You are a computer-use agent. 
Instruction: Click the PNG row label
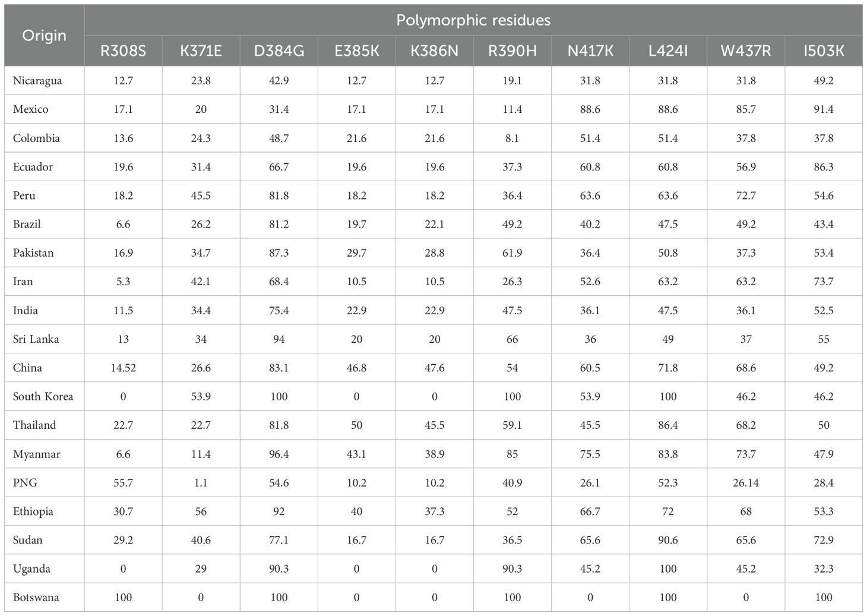25,483
